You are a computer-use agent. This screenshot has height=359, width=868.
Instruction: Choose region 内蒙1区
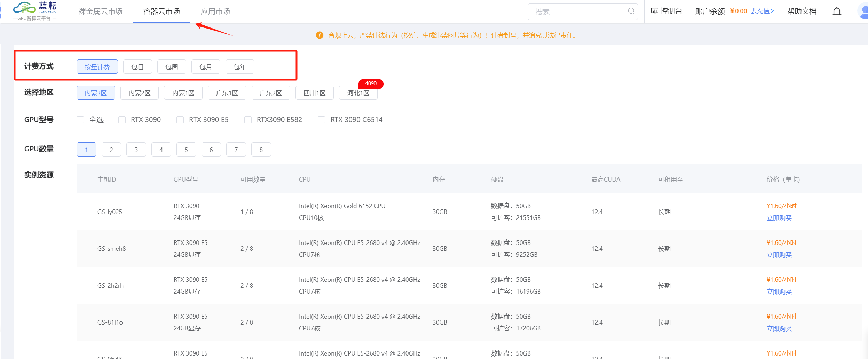click(183, 93)
